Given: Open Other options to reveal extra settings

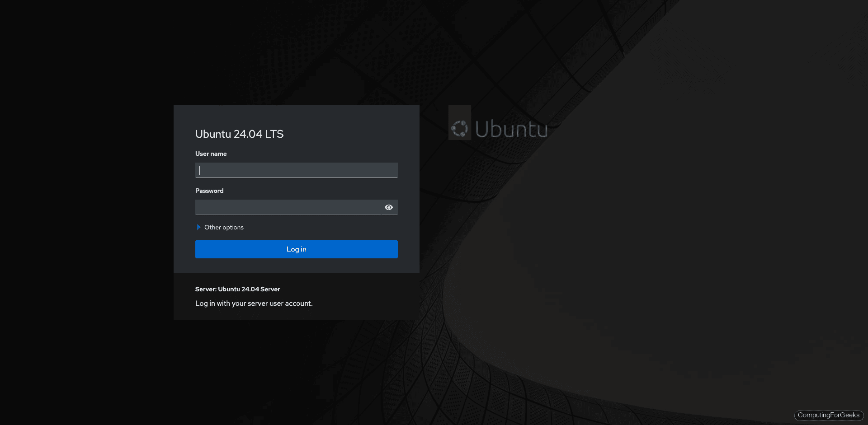Looking at the screenshot, I should click(224, 227).
